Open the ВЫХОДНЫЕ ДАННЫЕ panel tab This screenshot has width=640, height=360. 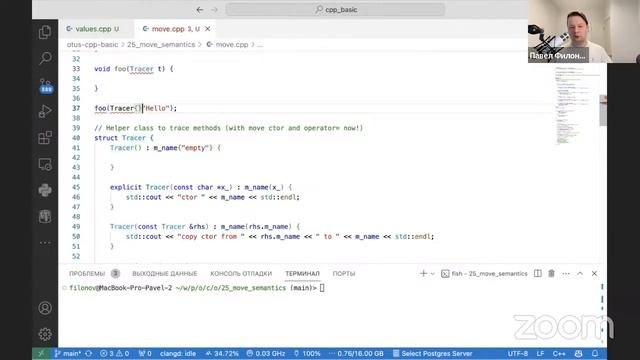(164, 273)
